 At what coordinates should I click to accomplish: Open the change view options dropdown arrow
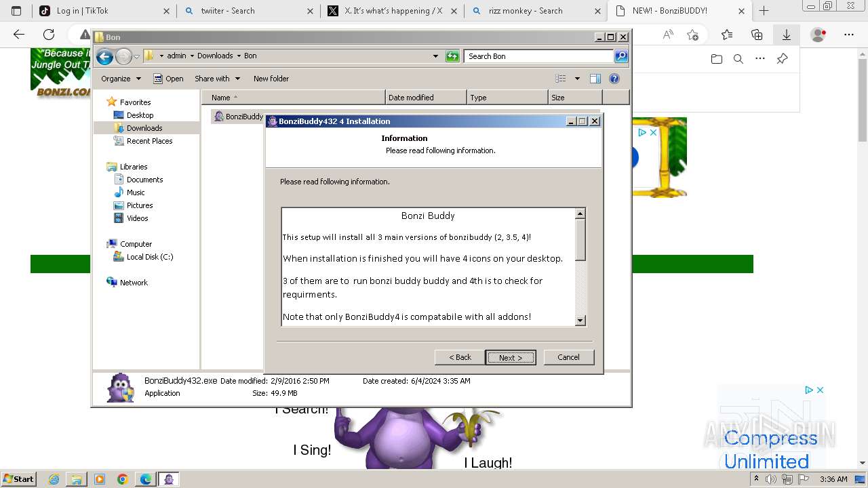(577, 79)
